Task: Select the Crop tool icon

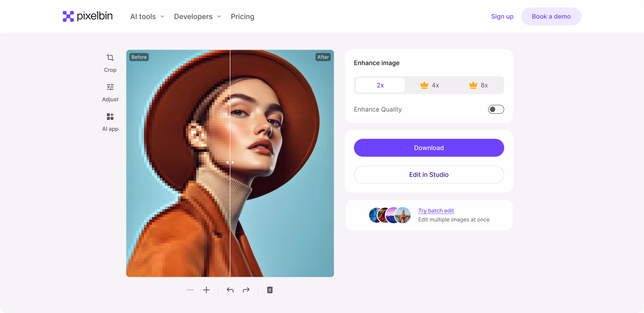Action: tap(110, 58)
